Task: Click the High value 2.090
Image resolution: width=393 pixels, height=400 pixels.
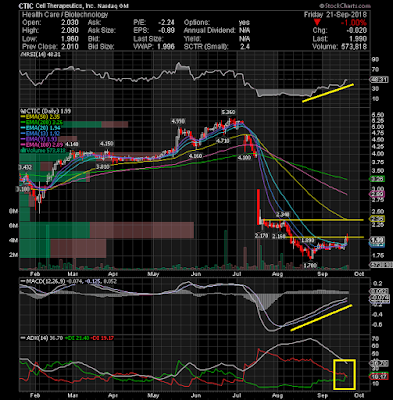Action: pos(70,31)
